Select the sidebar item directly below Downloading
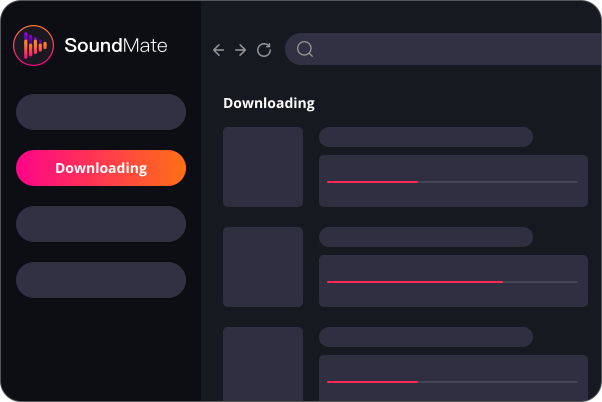 [x=101, y=224]
